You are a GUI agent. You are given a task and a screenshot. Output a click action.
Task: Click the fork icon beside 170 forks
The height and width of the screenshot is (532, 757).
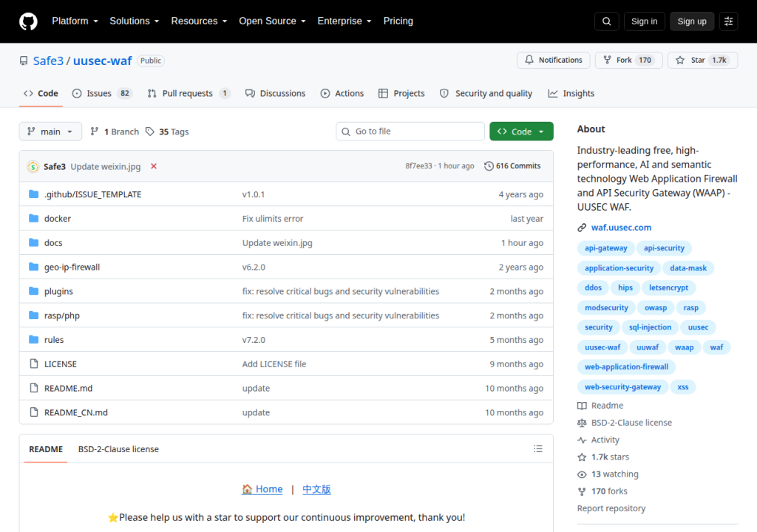[582, 491]
